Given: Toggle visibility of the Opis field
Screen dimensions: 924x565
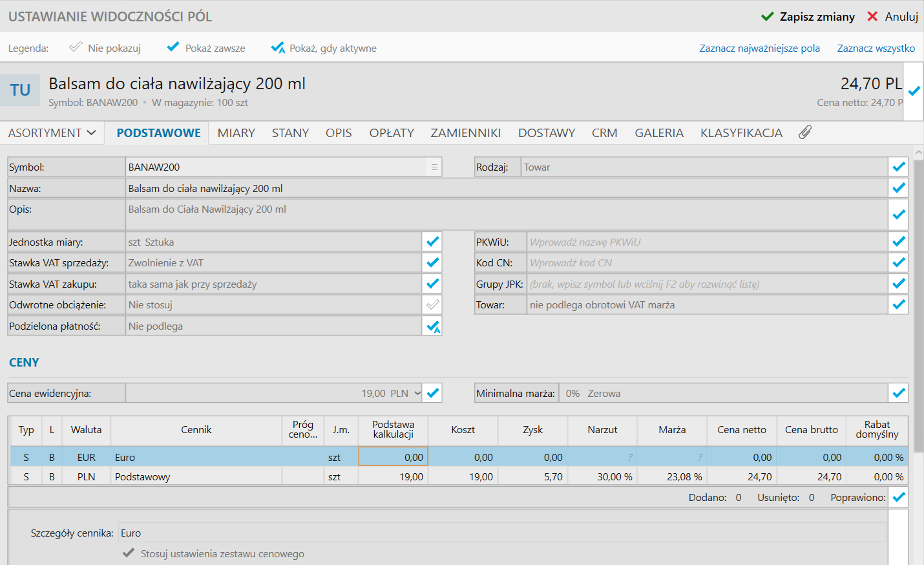Looking at the screenshot, I should [898, 214].
